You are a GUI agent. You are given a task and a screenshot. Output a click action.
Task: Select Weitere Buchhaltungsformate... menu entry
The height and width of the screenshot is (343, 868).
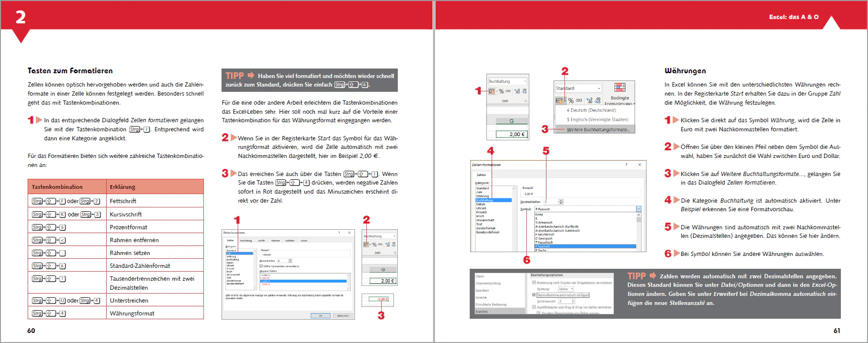(595, 129)
